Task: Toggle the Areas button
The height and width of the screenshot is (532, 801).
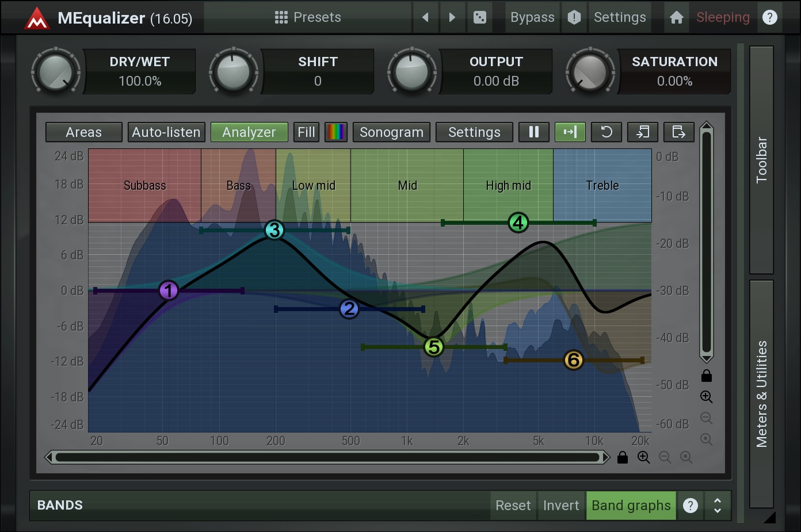Action: pyautogui.click(x=84, y=132)
